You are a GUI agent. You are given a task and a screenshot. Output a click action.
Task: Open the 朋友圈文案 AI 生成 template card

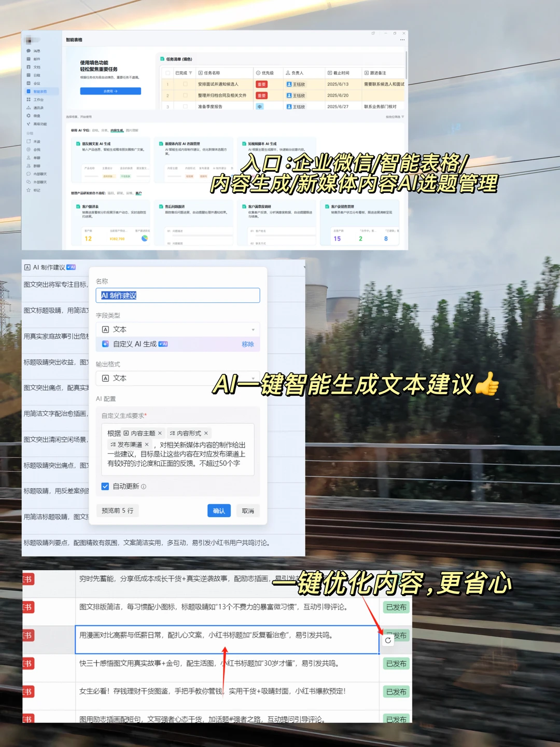click(110, 160)
